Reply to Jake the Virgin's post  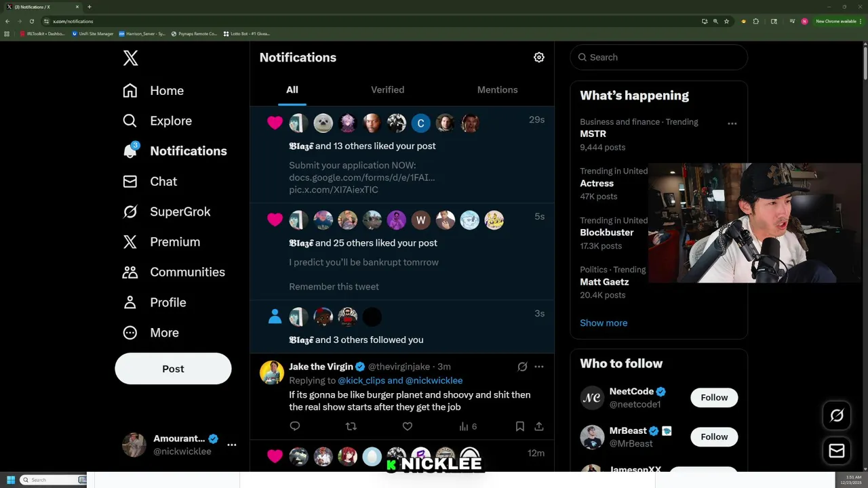[x=295, y=426]
